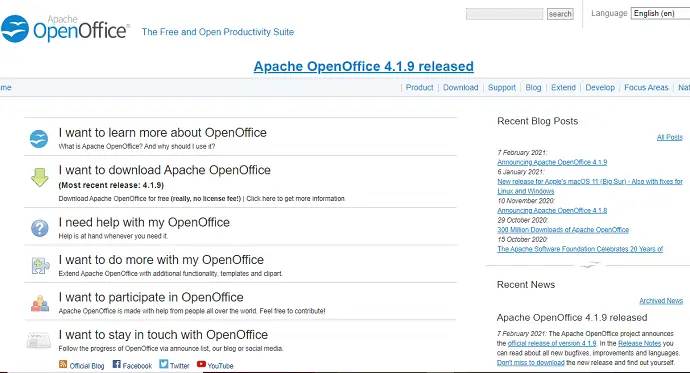This screenshot has height=373, width=690.
Task: Open the Twitter icon link
Action: (164, 364)
